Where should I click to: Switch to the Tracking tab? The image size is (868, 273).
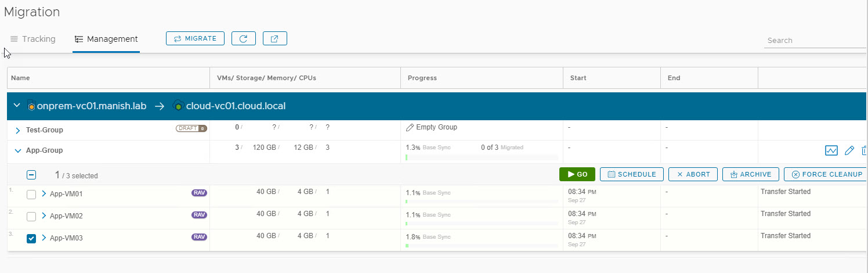coord(33,39)
